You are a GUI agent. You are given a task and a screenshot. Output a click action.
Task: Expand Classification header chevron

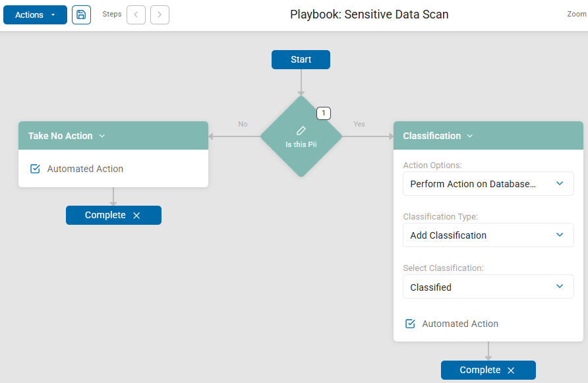(470, 136)
